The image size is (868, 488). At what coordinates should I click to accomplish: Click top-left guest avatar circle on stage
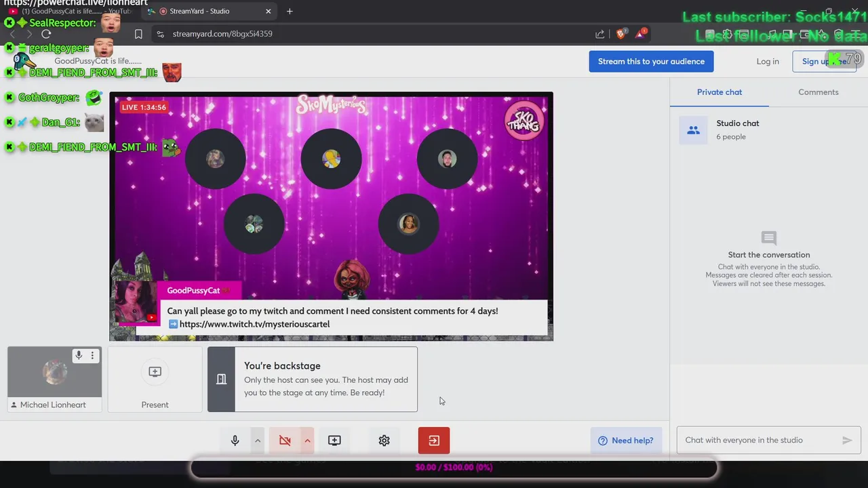(x=215, y=159)
